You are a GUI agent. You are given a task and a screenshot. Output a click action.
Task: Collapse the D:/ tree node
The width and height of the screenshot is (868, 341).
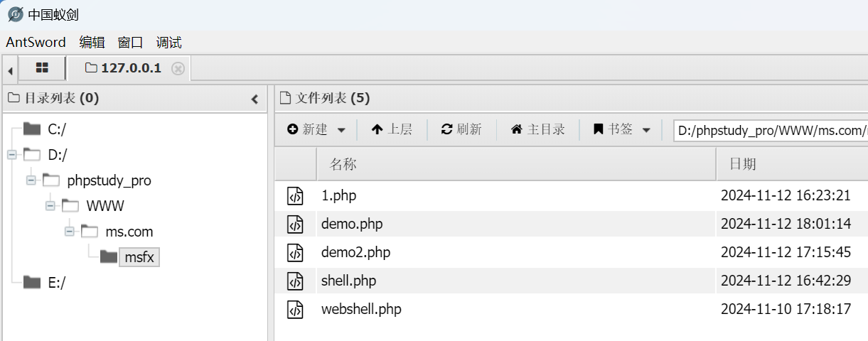[x=12, y=154]
